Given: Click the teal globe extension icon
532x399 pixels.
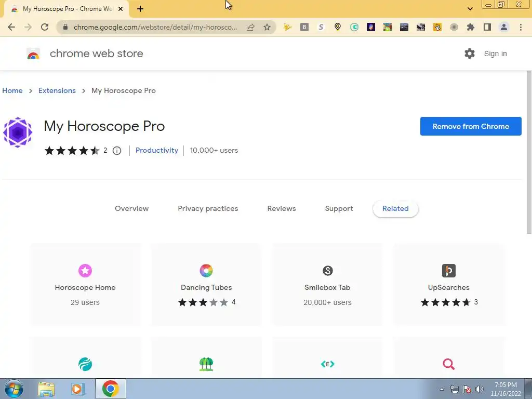Looking at the screenshot, I should (x=85, y=364).
